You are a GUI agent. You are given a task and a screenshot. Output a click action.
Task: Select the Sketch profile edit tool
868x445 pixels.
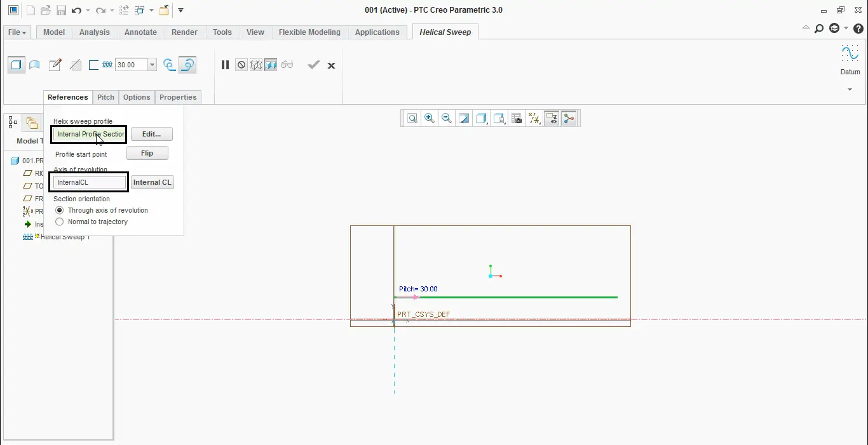(x=55, y=65)
